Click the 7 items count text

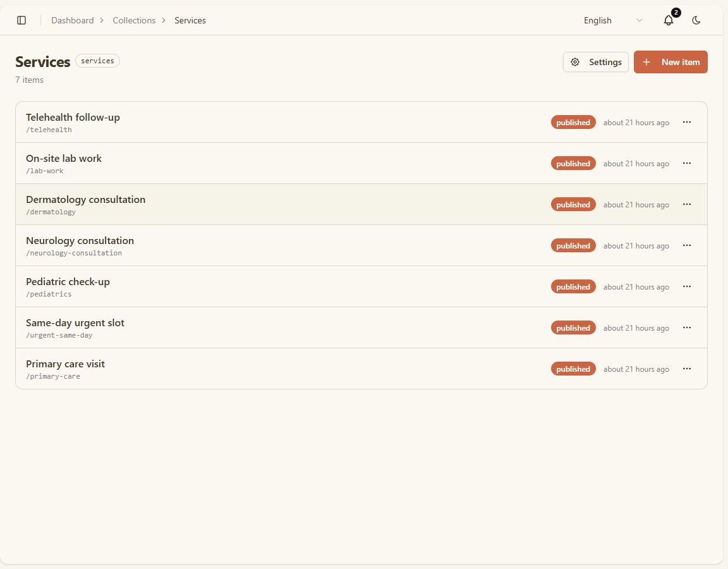[x=29, y=80]
